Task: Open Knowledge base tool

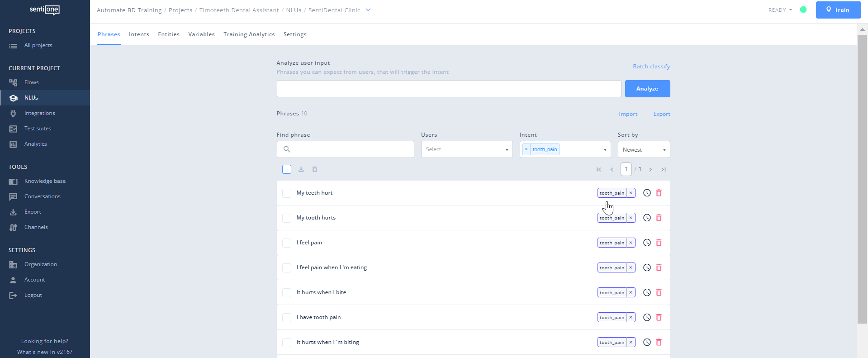Action: coord(45,181)
